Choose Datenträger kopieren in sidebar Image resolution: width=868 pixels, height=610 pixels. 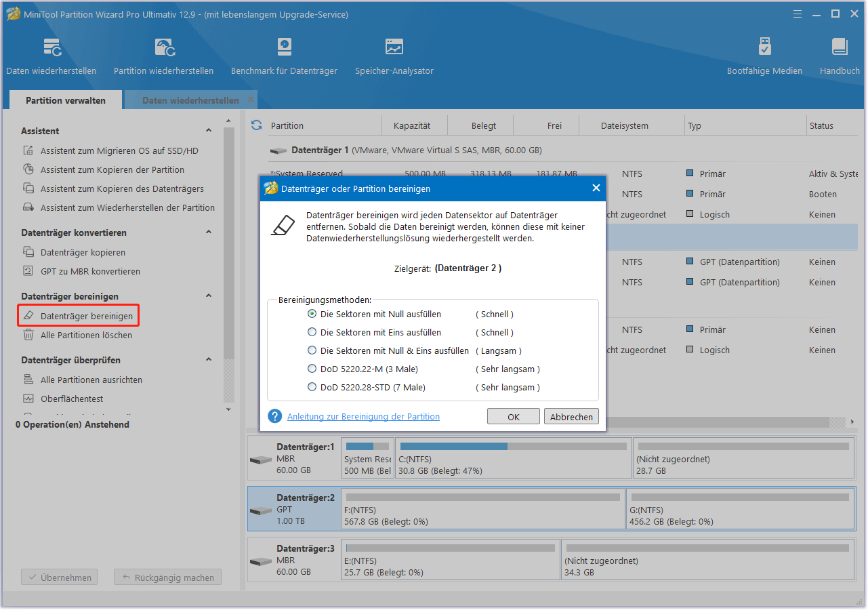pyautogui.click(x=83, y=253)
